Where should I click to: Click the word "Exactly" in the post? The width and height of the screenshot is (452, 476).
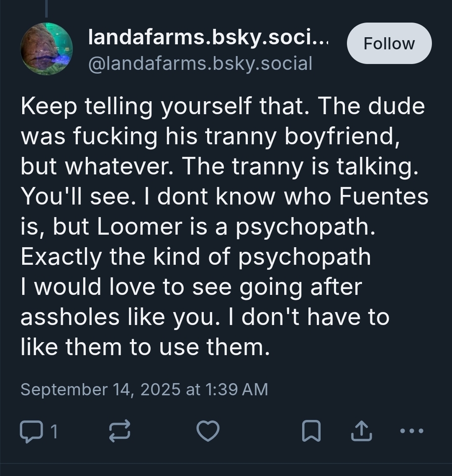coord(61,256)
